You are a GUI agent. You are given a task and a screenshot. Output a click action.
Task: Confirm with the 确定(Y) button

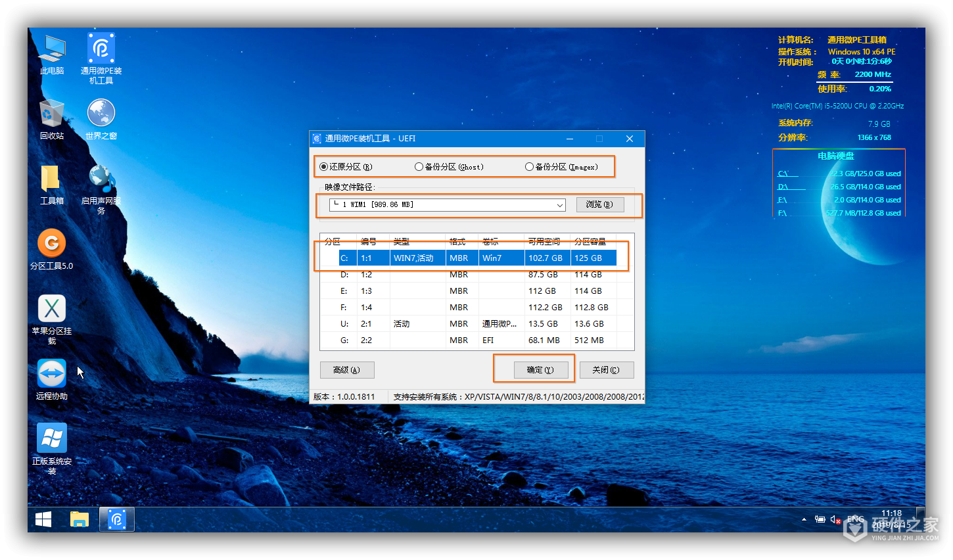coord(540,370)
